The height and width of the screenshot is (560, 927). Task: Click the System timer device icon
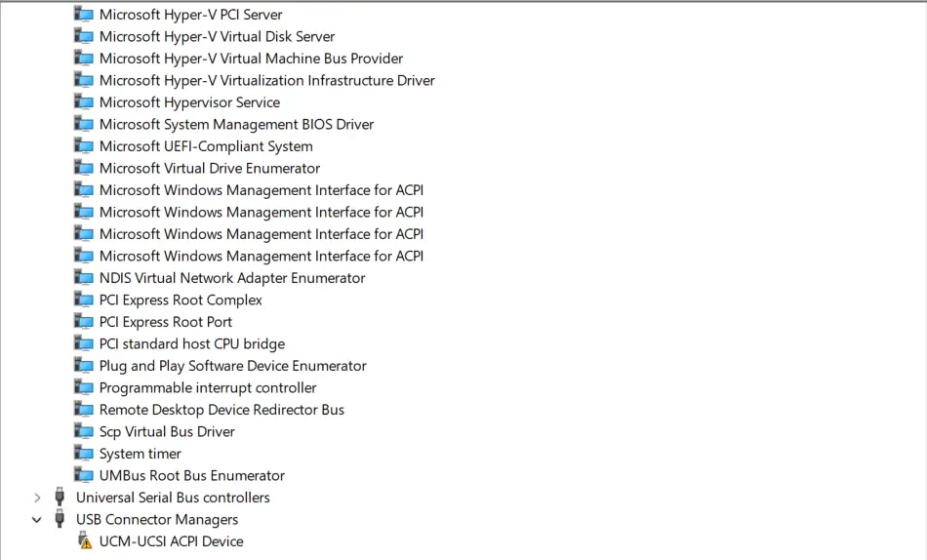[x=83, y=454]
